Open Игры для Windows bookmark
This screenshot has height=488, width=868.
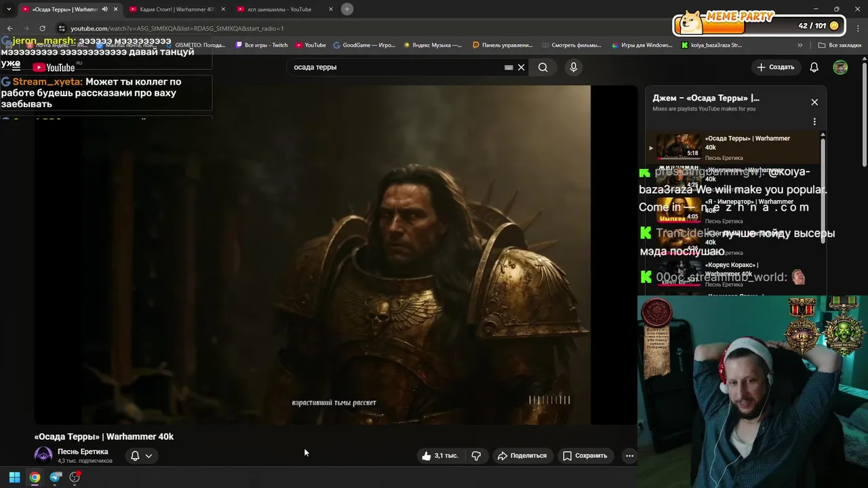[x=642, y=45]
